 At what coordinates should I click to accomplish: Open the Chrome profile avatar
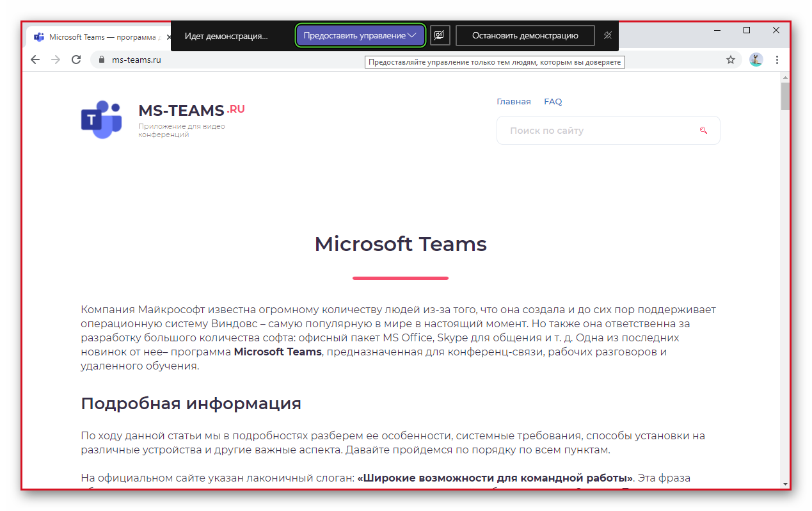[x=756, y=60]
